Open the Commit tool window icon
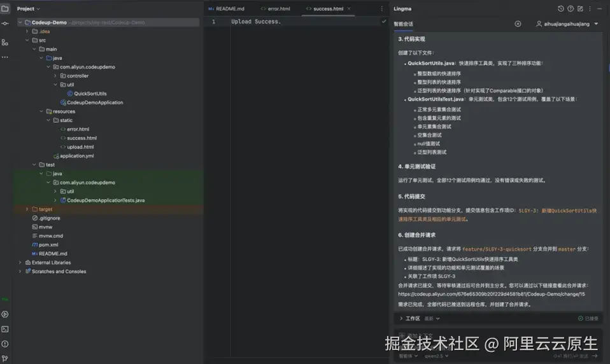Image resolution: width=610 pixels, height=364 pixels. [x=5, y=24]
